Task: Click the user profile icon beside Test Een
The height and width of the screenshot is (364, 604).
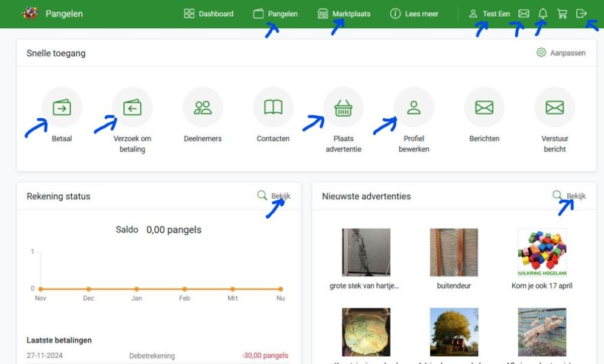Action: [x=473, y=14]
